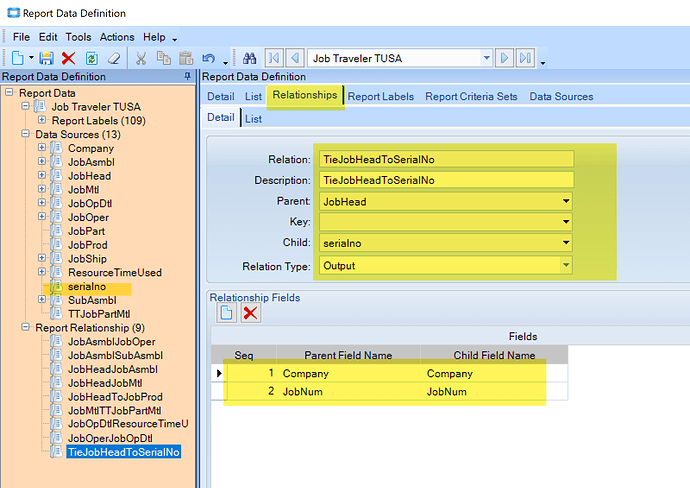Screen dimensions: 690x488
Task: Go to next record navigation arrow
Action: pyautogui.click(x=504, y=58)
